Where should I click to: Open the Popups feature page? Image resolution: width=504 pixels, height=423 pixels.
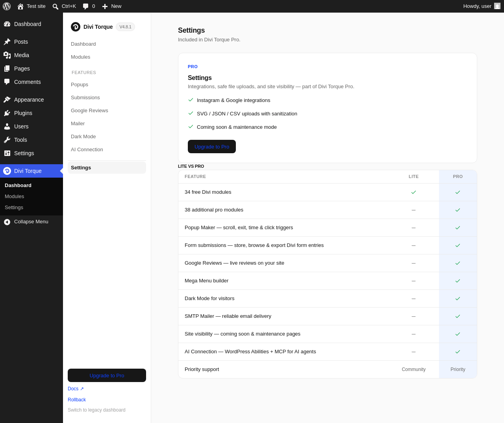(x=80, y=85)
